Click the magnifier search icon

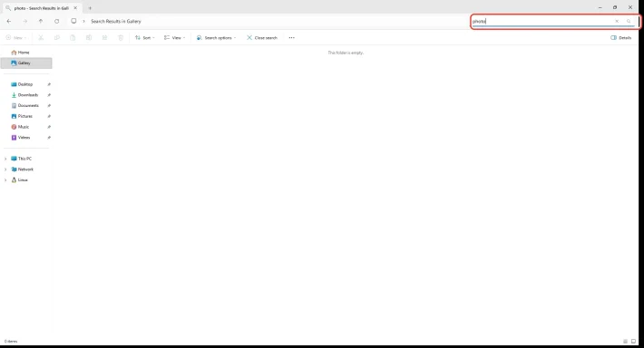pyautogui.click(x=629, y=22)
